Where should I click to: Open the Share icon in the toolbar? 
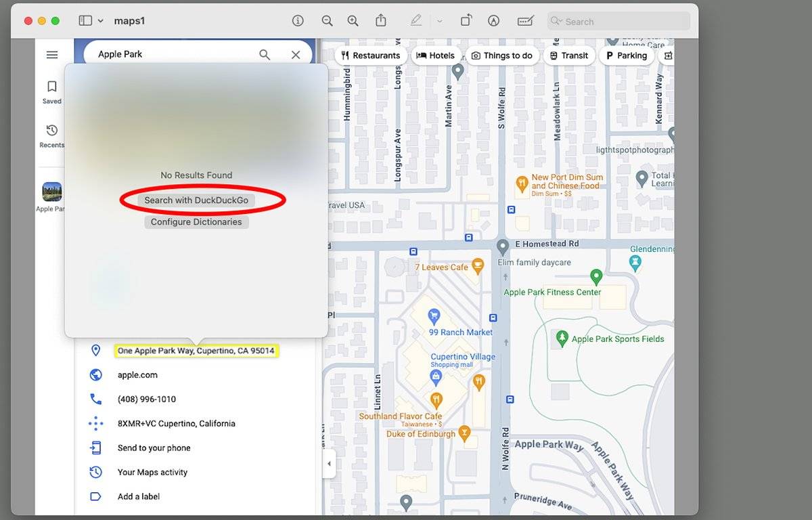(x=381, y=21)
